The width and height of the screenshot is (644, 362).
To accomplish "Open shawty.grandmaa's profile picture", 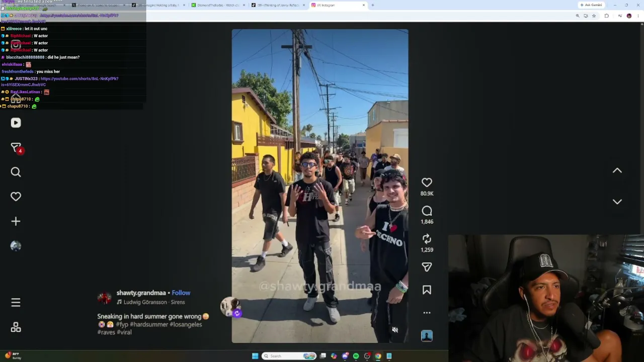I will tap(104, 298).
